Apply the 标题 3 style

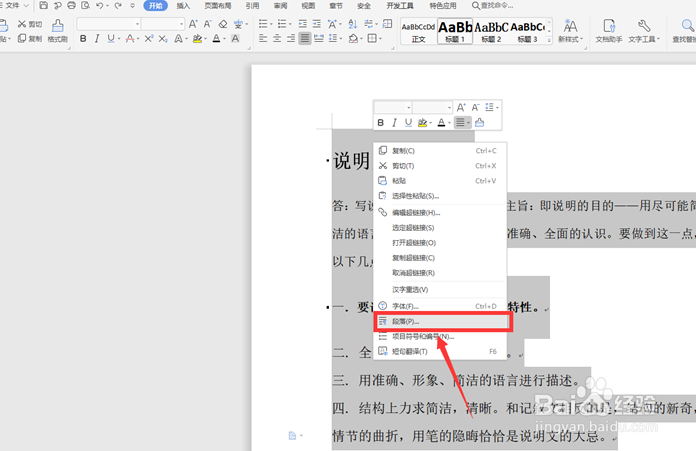click(x=527, y=32)
